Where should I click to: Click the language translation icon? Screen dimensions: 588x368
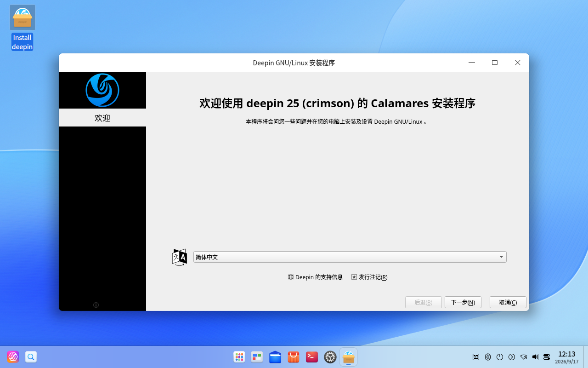pos(180,257)
